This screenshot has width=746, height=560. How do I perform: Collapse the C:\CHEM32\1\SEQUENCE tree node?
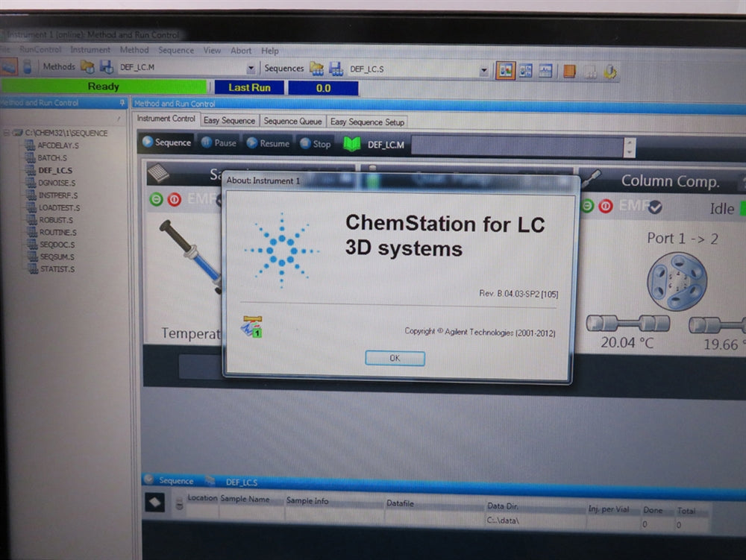[x=6, y=133]
